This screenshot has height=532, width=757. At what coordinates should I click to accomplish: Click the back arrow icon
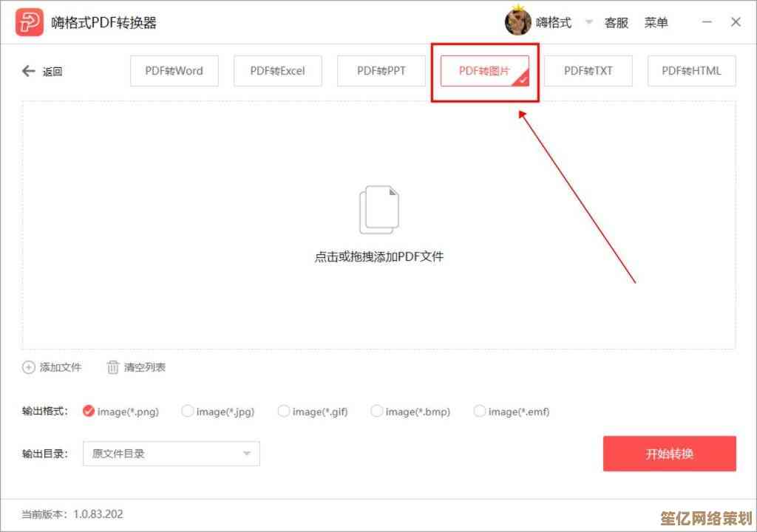(x=29, y=71)
